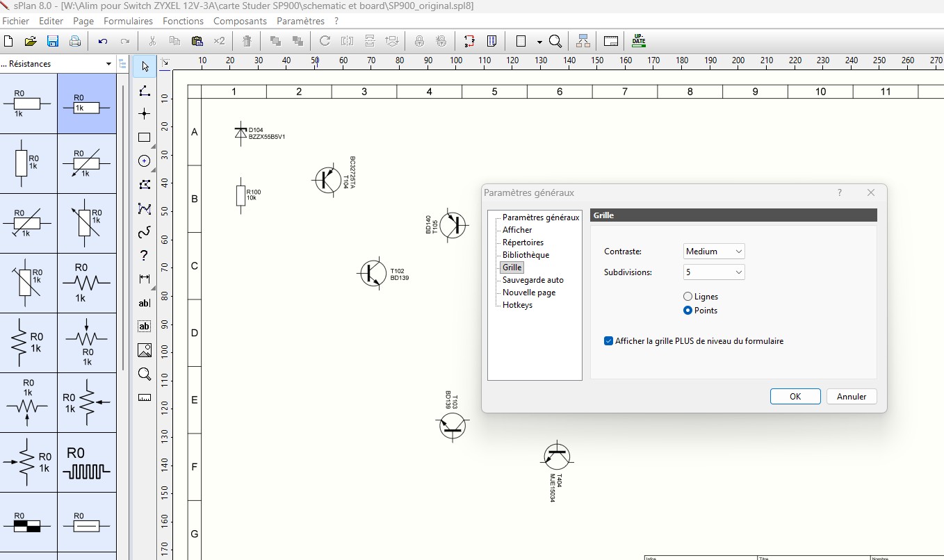Save the schematic with the floppy disk icon
This screenshot has height=560, width=944.
coord(52,41)
